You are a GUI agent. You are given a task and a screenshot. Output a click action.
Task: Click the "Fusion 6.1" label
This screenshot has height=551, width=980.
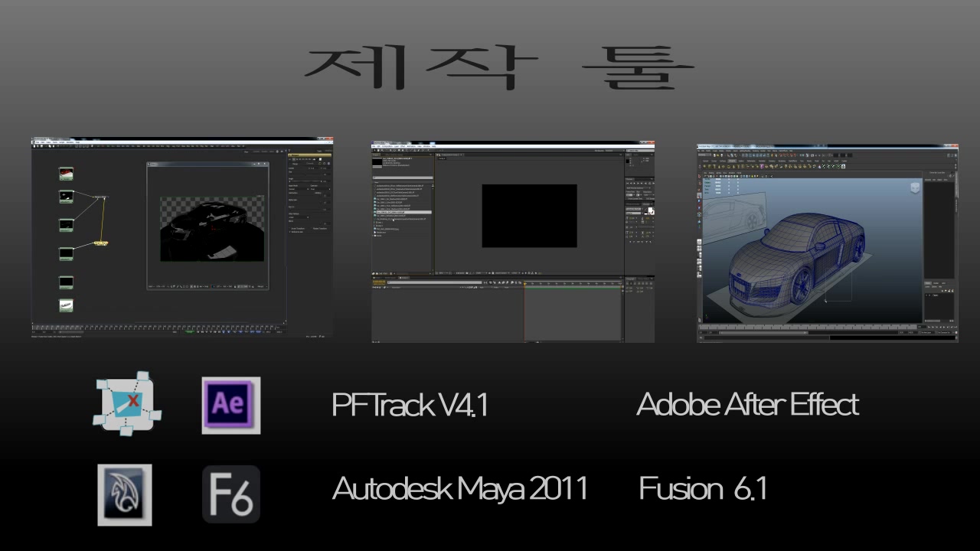click(702, 488)
